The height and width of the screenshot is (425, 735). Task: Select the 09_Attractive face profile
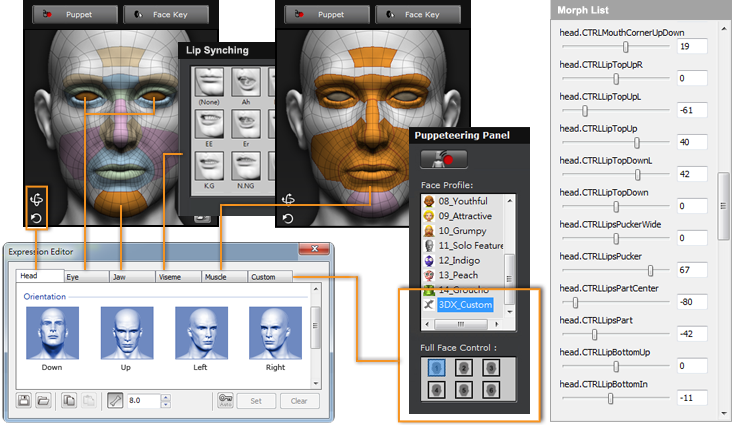(x=465, y=216)
